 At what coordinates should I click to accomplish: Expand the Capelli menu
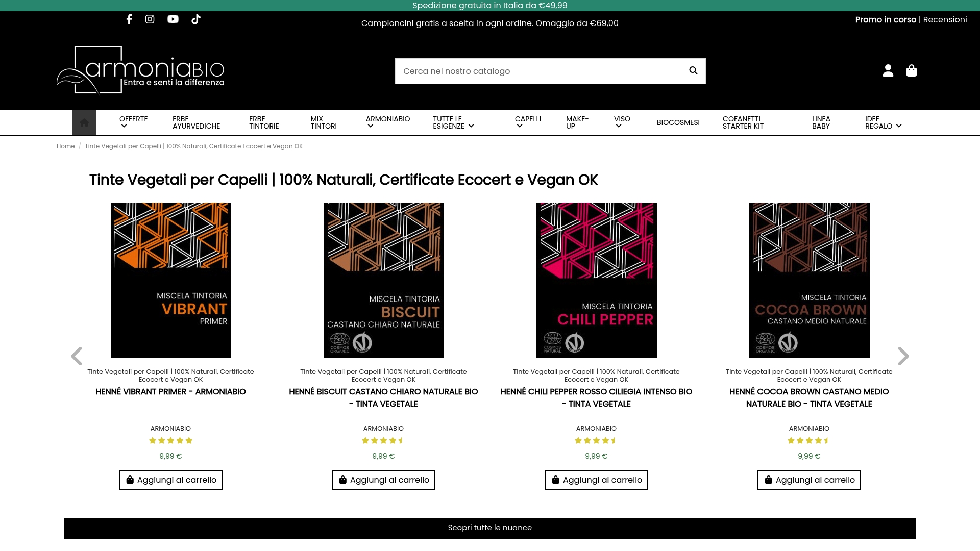tap(528, 122)
